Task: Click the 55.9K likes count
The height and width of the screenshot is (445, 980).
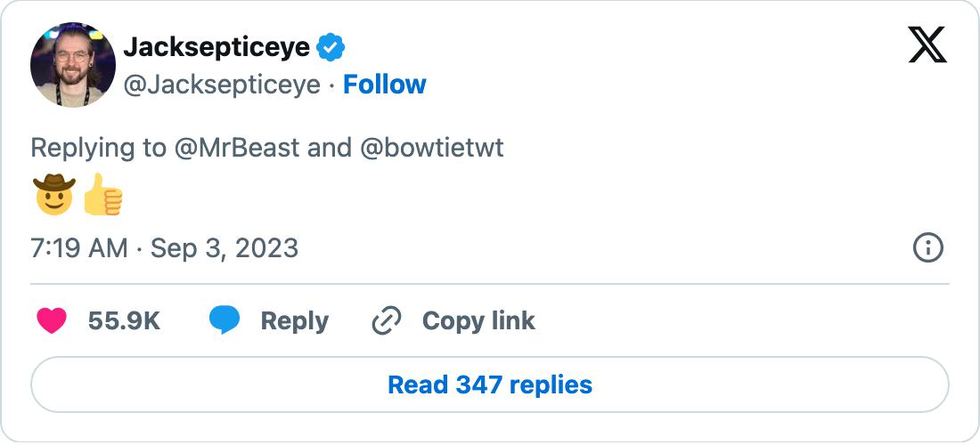Action: coord(124,321)
